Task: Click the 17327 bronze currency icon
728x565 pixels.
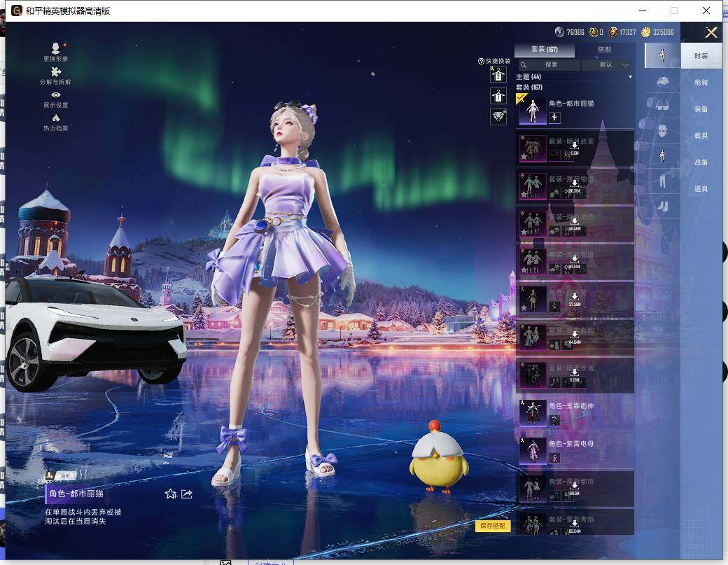Action: coord(613,32)
